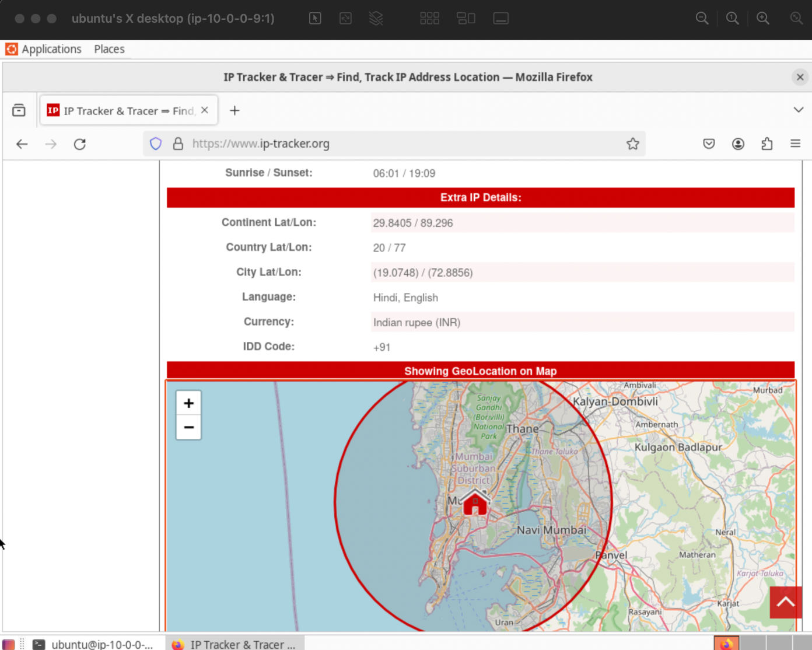Click the City Lat/Lon value (19.0748) / (72.8856)
This screenshot has width=812, height=650.
click(423, 272)
